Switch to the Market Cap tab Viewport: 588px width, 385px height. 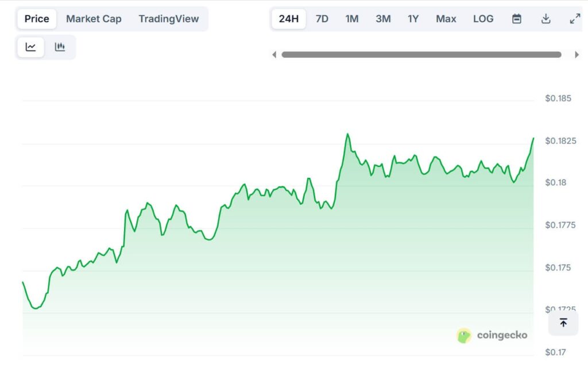coord(94,19)
